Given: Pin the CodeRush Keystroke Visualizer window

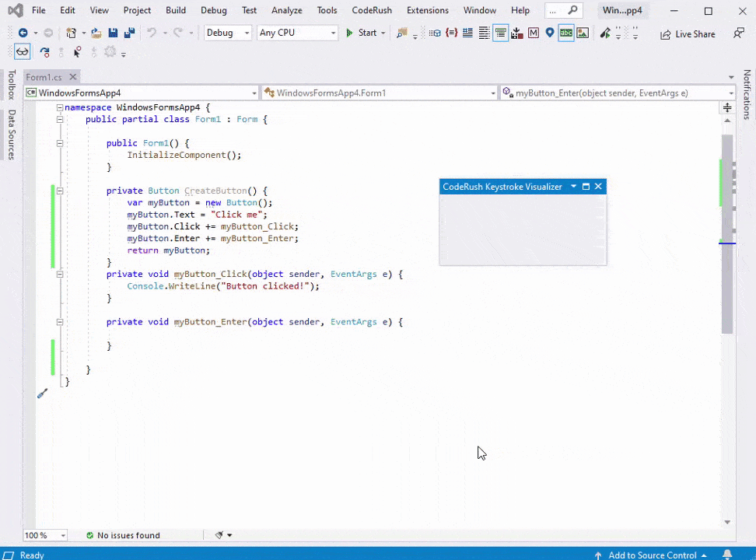Looking at the screenshot, I should click(586, 187).
